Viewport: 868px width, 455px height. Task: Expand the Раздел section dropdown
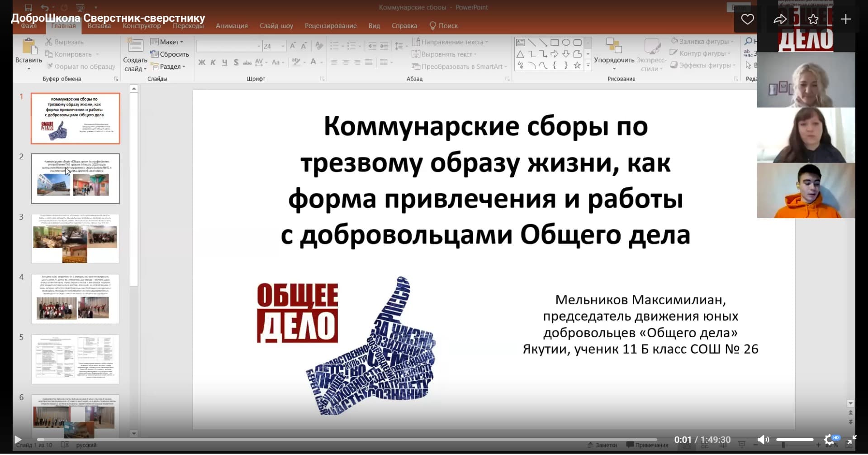click(168, 66)
